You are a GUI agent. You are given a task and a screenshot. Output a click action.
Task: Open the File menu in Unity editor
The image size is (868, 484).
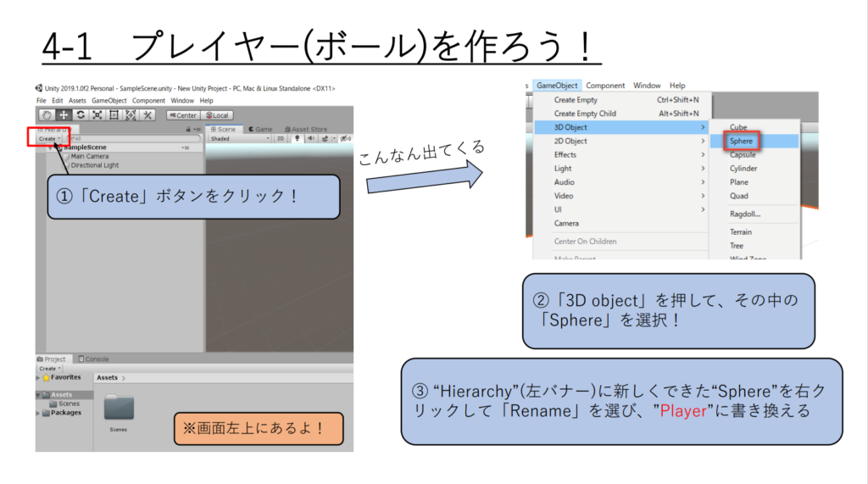tap(42, 101)
